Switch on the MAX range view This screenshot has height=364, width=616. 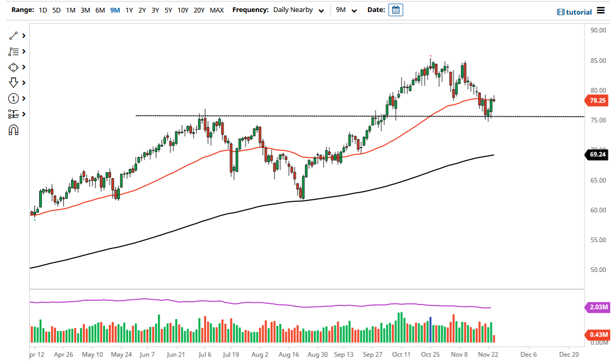216,10
